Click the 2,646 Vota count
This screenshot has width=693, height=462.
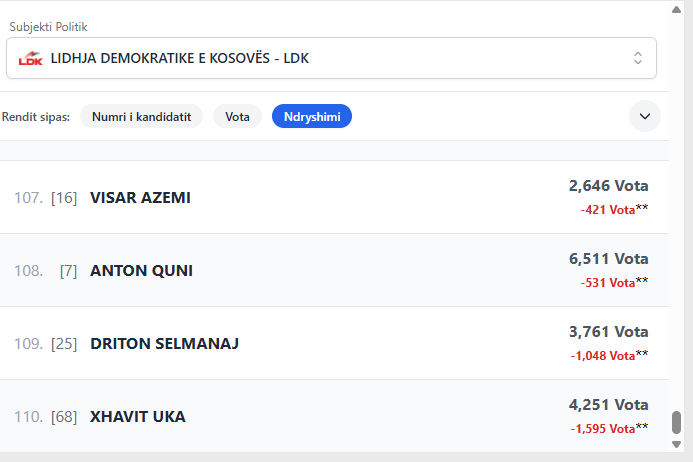click(x=608, y=186)
